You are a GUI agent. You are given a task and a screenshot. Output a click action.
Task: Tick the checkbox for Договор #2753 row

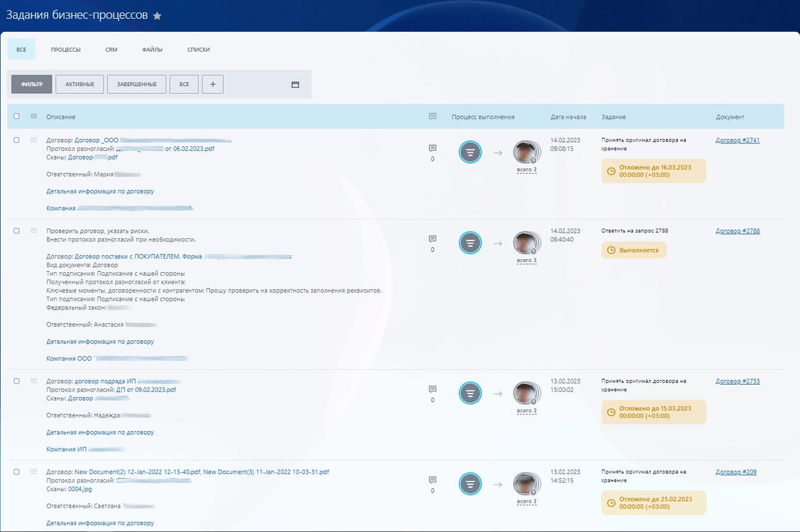pyautogui.click(x=17, y=381)
